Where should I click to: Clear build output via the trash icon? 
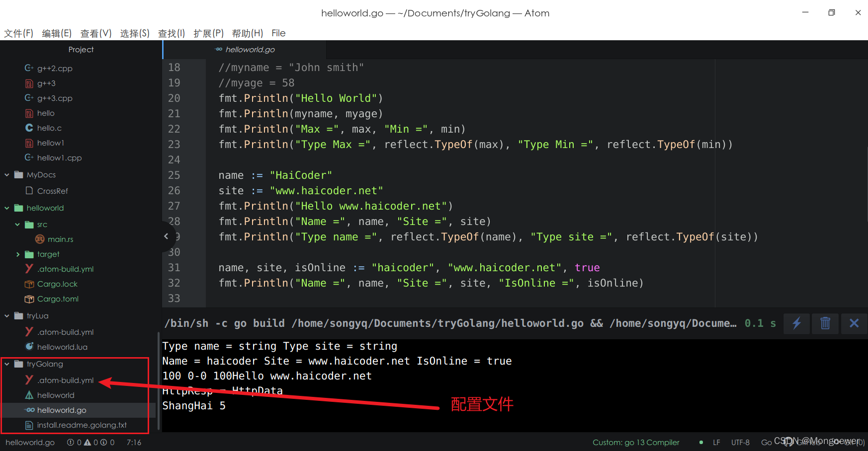[825, 323]
